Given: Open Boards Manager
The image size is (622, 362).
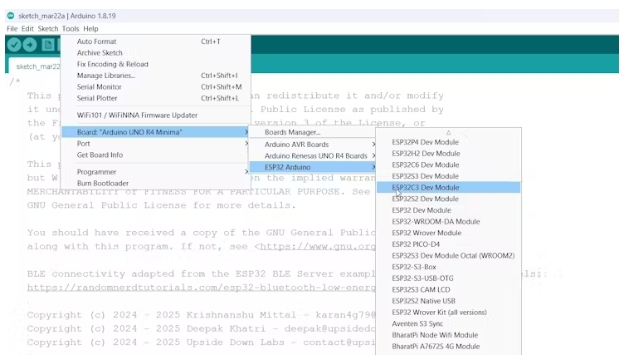Looking at the screenshot, I should 313,132.
